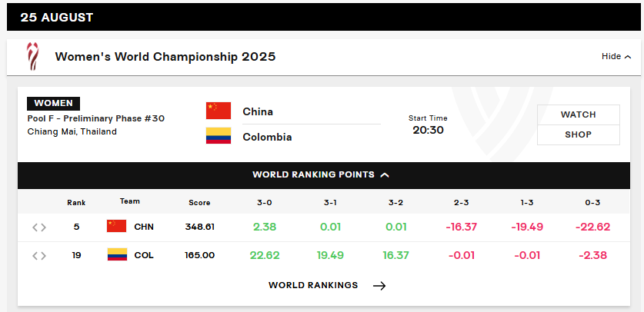Click the volleyball championship logo icon
The width and height of the screenshot is (644, 312).
(x=32, y=57)
